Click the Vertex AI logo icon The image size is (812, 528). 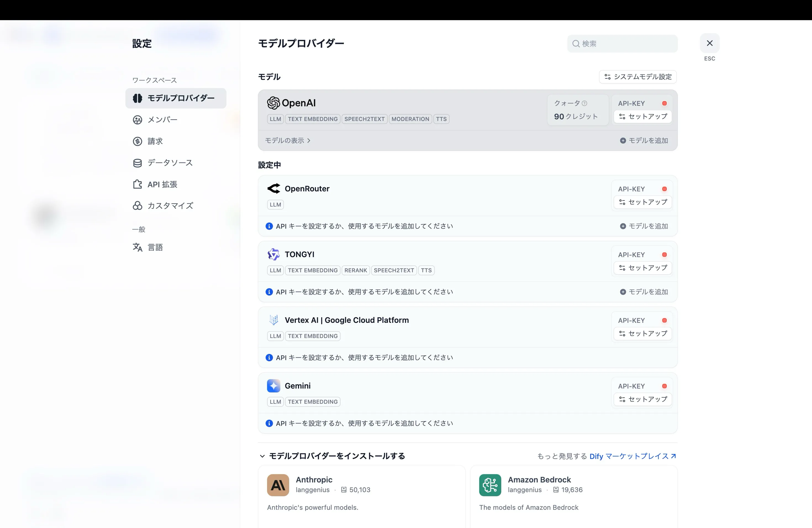[x=274, y=320]
